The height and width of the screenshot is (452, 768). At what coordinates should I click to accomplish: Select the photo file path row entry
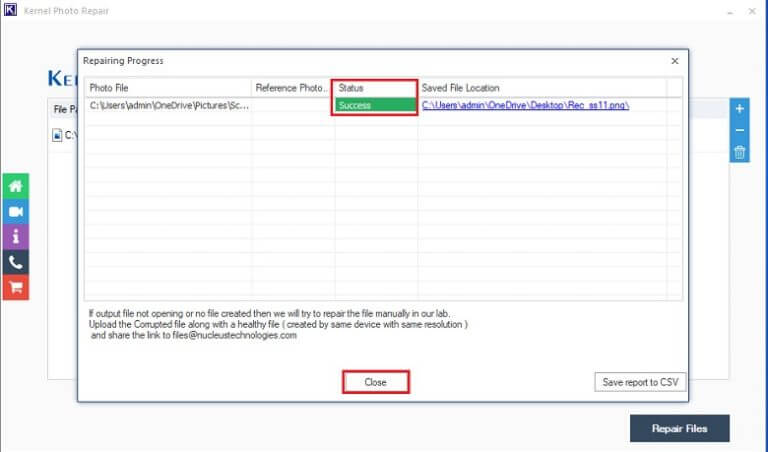coord(167,105)
